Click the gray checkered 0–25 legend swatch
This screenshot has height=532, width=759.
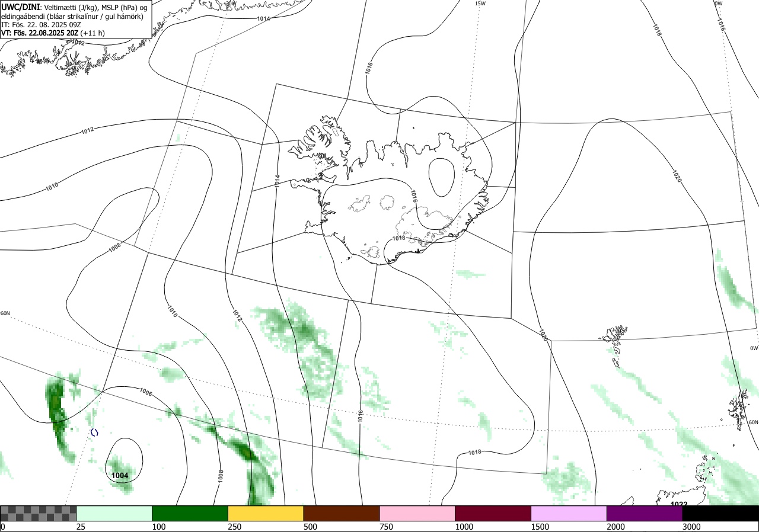tap(39, 513)
